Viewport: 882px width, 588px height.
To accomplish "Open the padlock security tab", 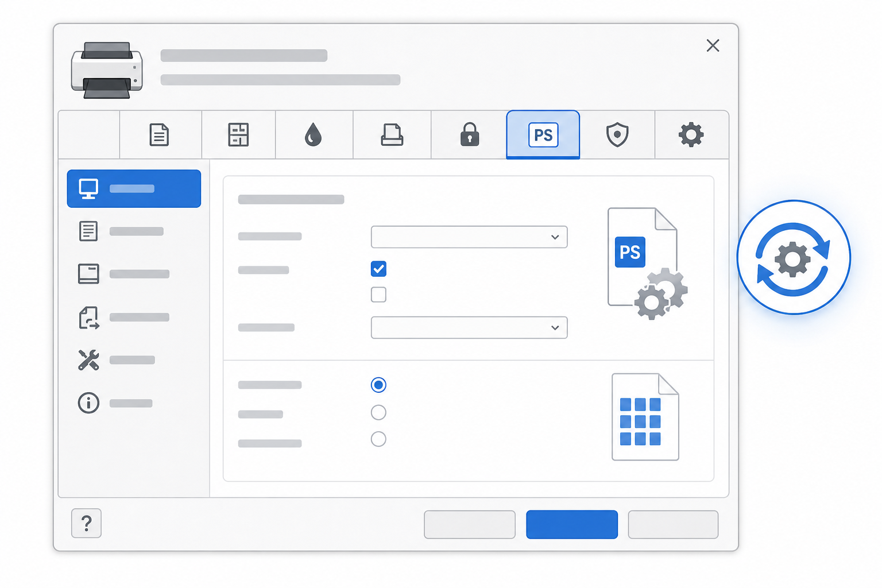I will [470, 135].
